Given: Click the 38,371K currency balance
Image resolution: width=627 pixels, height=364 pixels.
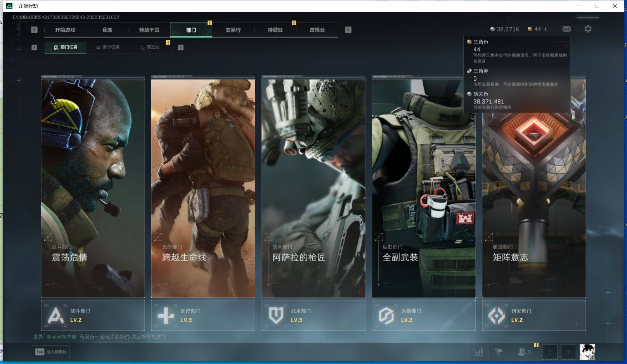Looking at the screenshot, I should [508, 29].
